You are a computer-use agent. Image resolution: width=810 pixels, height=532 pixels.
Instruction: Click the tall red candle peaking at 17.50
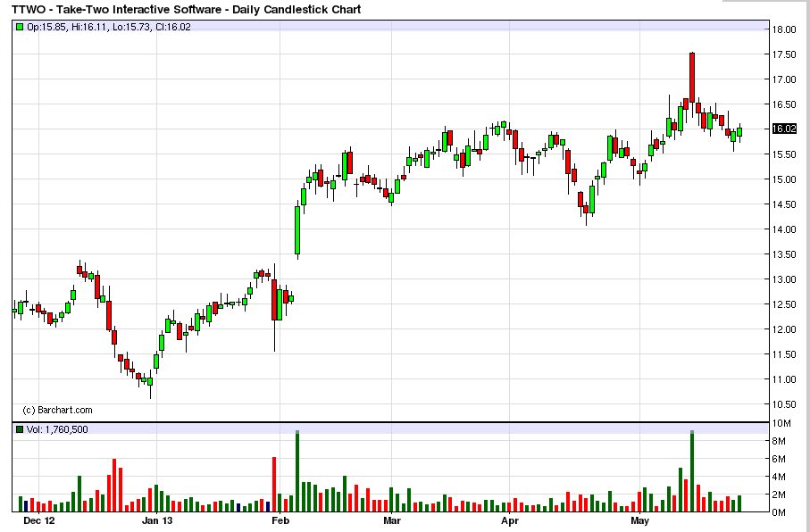coord(692,78)
